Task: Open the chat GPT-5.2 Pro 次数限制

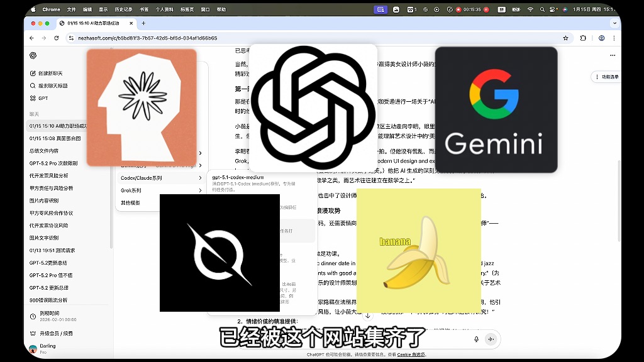Action: (53, 163)
